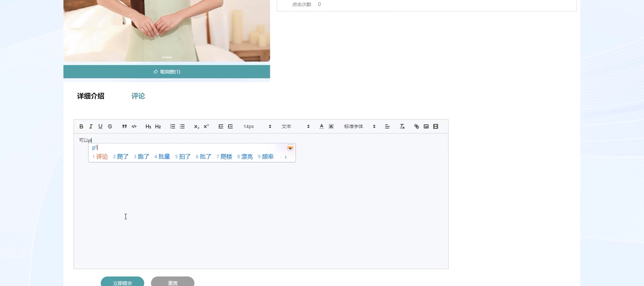644x286 pixels.
Task: Toggle strikethrough formatting
Action: (110, 126)
